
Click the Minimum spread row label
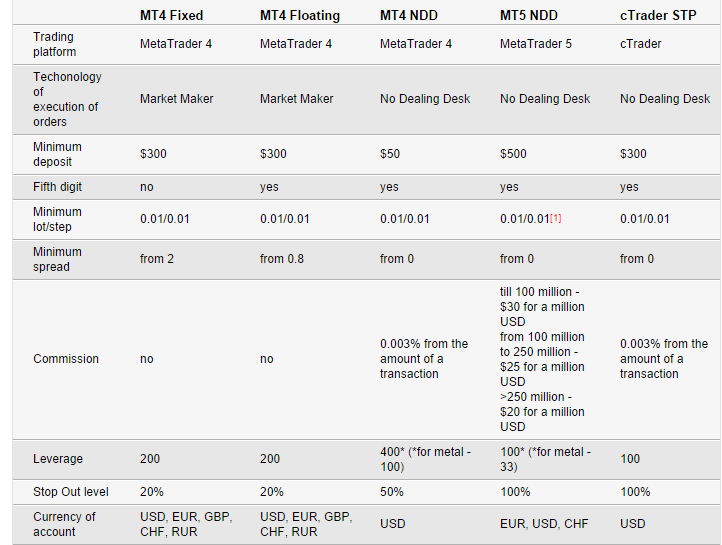point(57,259)
